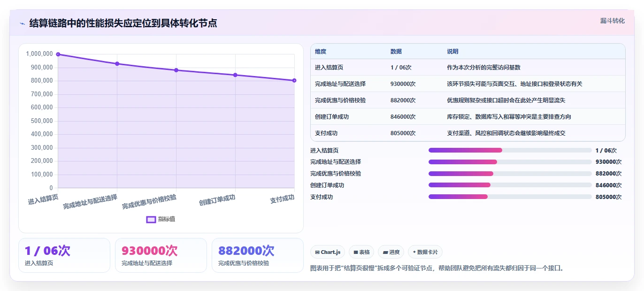Click the 进入结算页 progress bar
This screenshot has height=291, width=644.
pyautogui.click(x=510, y=150)
